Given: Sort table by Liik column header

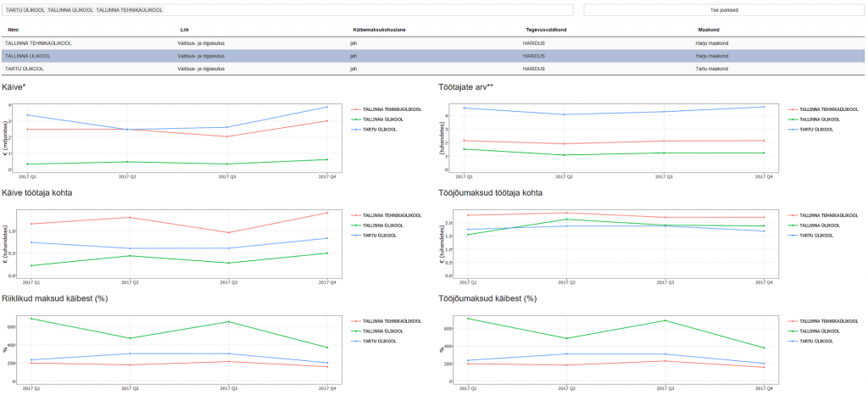Looking at the screenshot, I should pyautogui.click(x=184, y=30).
